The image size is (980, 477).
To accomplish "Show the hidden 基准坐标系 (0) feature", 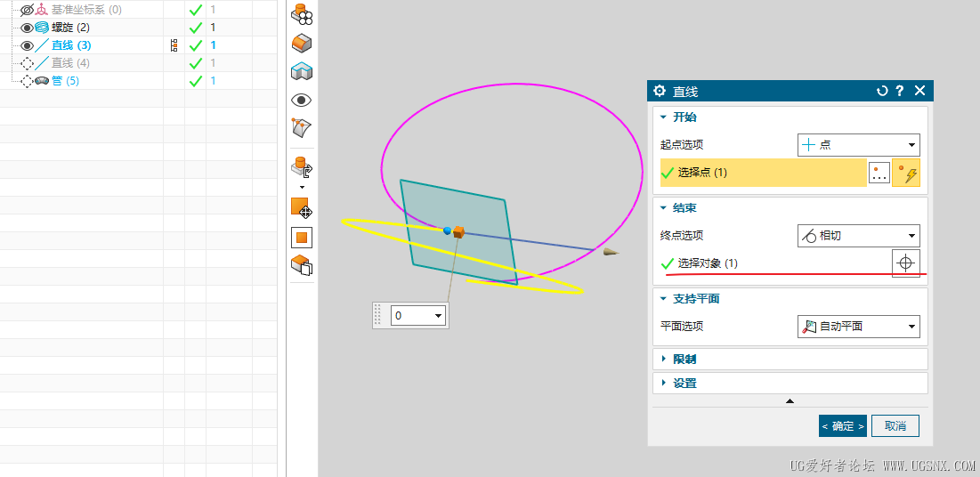I will pyautogui.click(x=27, y=10).
